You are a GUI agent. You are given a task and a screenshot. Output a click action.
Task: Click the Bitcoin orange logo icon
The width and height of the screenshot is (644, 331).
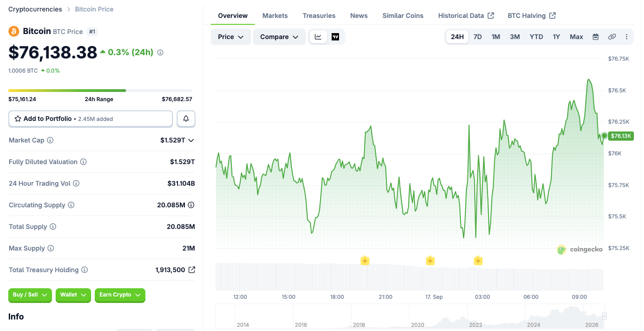click(x=14, y=31)
